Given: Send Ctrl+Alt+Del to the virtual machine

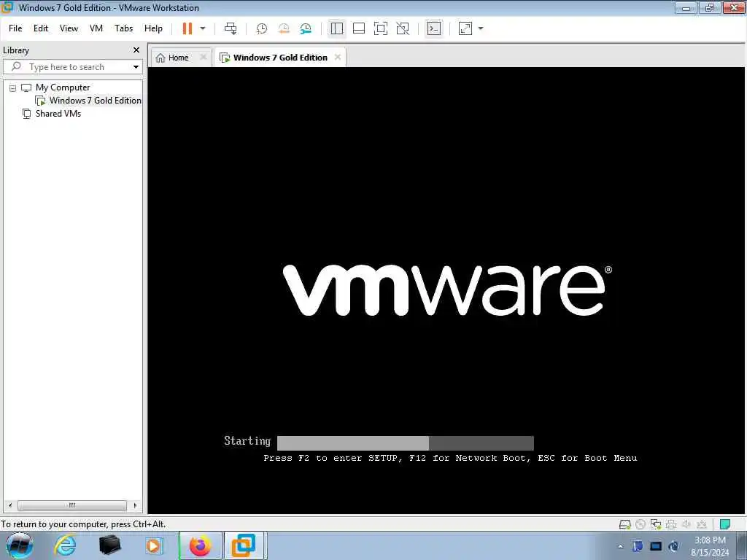Looking at the screenshot, I should [x=231, y=28].
